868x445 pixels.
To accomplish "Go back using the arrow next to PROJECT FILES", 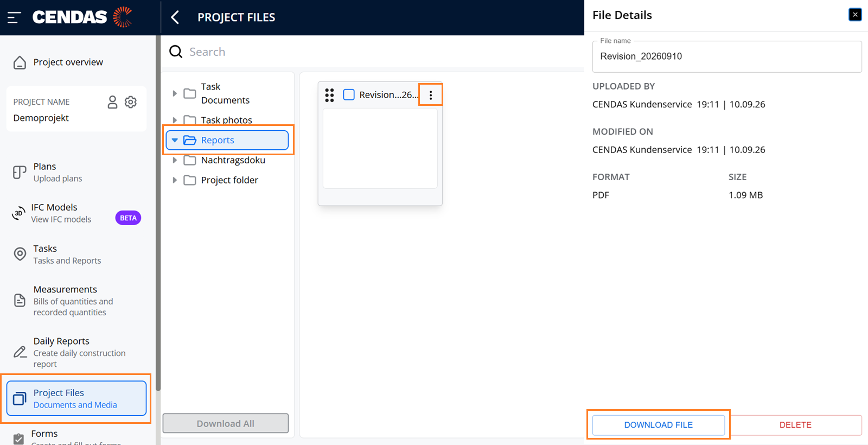I will click(x=175, y=17).
